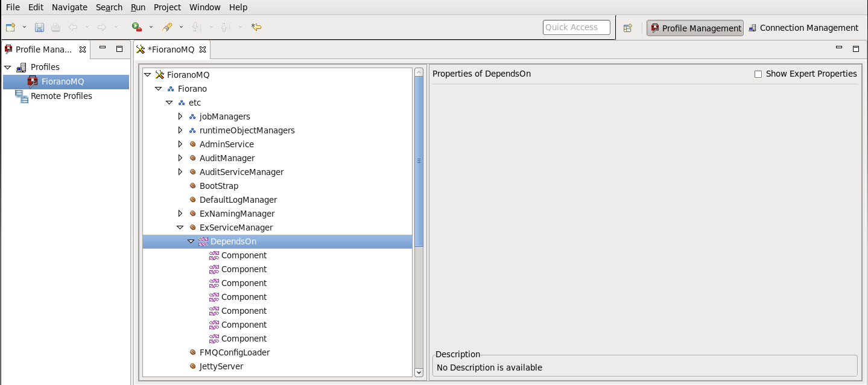Image resolution: width=868 pixels, height=385 pixels.
Task: Open the Run icon dropdown arrow
Action: point(151,27)
